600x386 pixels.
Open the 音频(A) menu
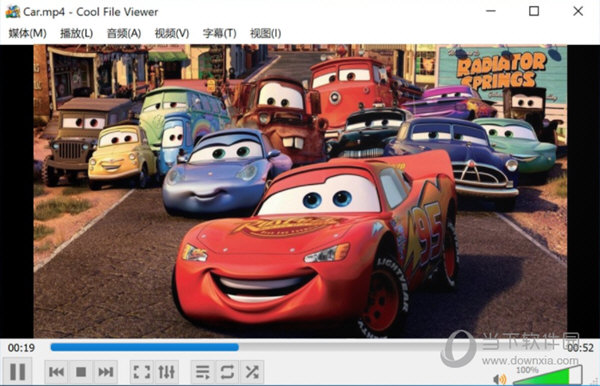point(124,33)
